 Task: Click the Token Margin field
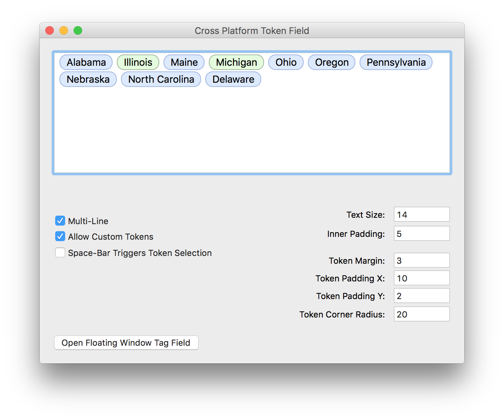coord(422,260)
